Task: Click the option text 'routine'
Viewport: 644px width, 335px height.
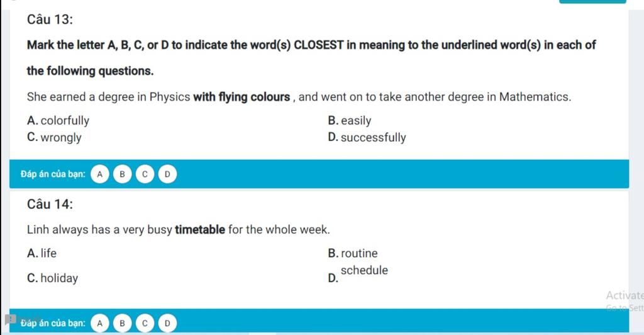Action: pyautogui.click(x=359, y=253)
